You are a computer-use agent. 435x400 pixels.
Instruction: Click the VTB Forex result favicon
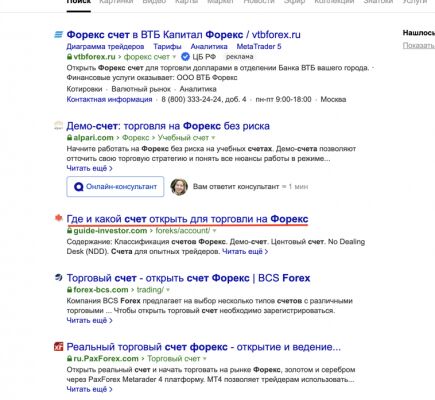tap(58, 34)
